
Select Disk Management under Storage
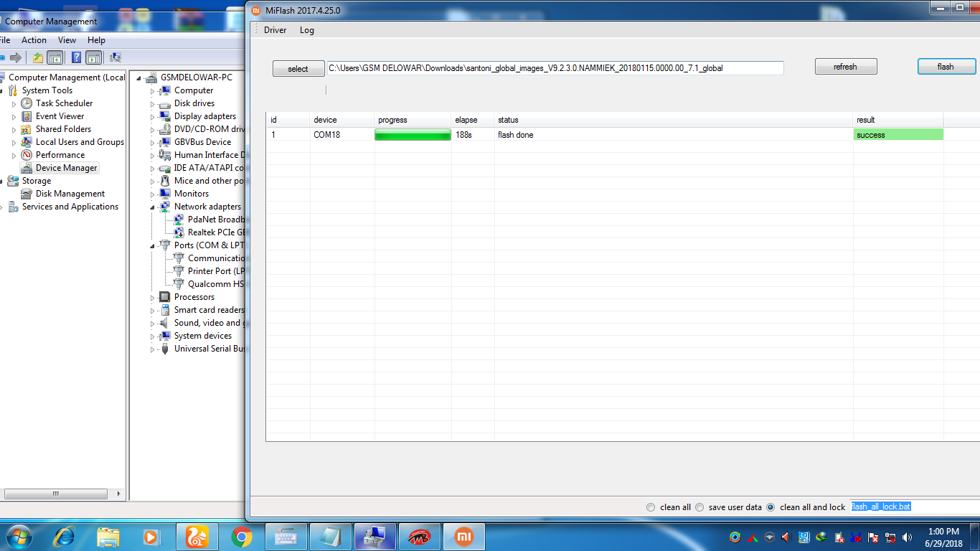tap(70, 194)
